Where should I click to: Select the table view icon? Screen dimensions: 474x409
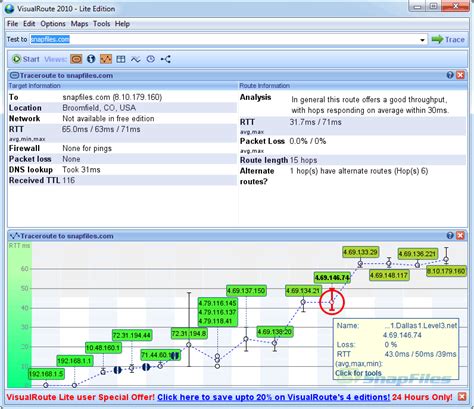121,59
